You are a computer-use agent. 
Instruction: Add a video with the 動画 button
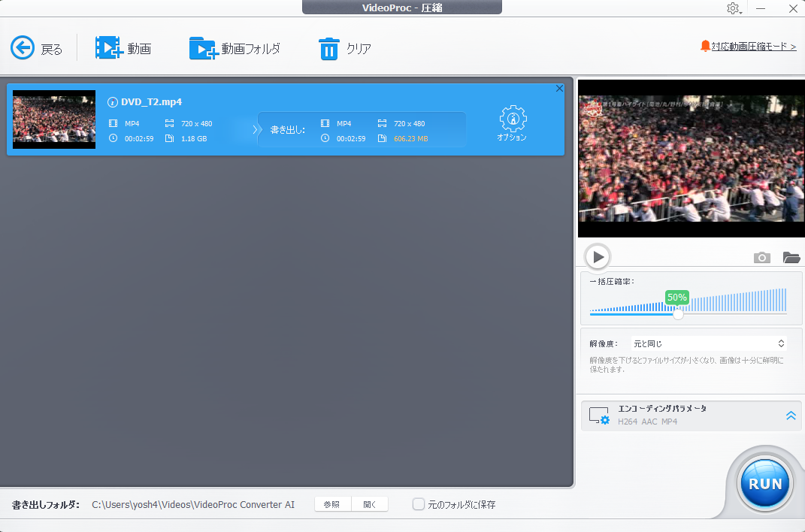point(123,48)
